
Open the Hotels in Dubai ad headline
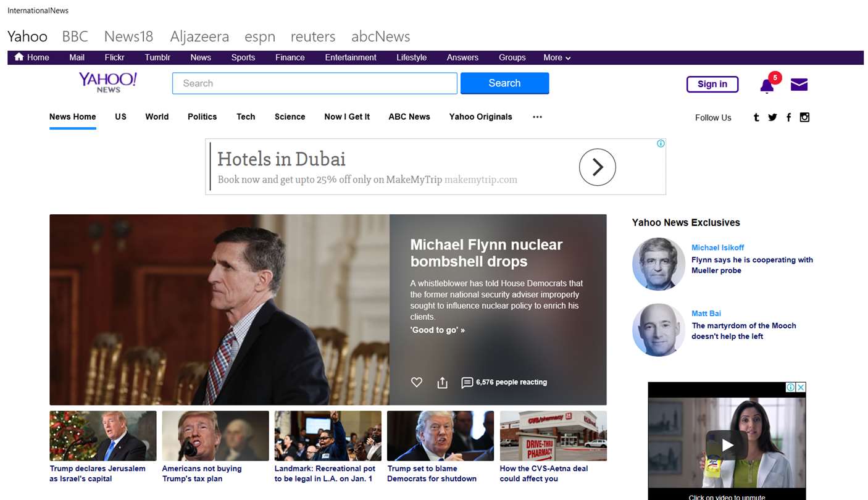282,159
